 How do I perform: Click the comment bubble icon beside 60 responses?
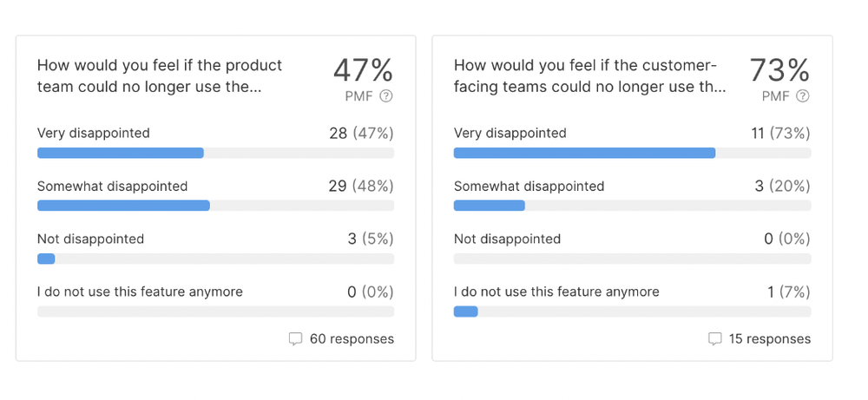295,339
